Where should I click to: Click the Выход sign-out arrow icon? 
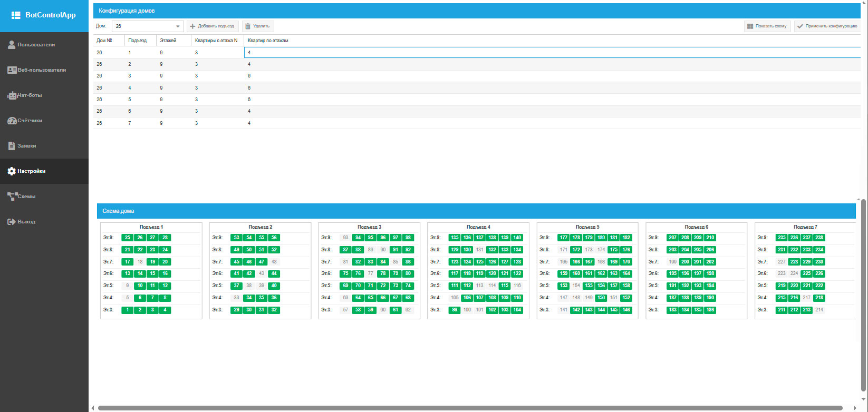coord(12,222)
